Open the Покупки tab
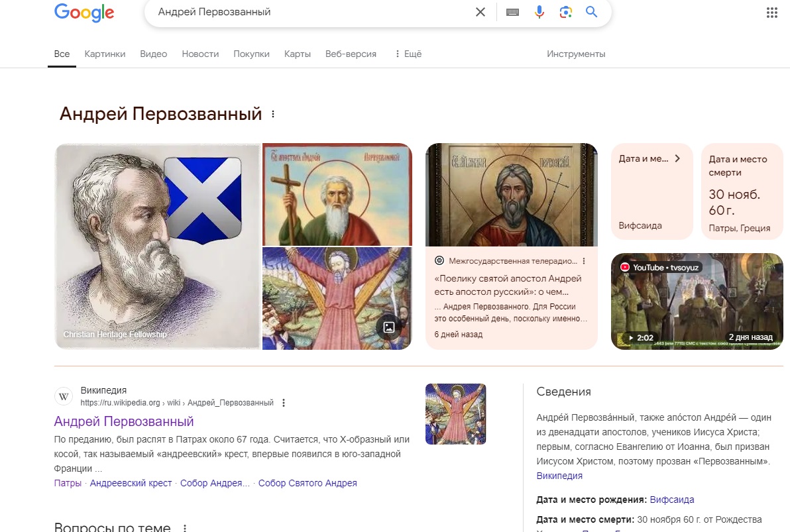Viewport: 790px width, 532px height. pyautogui.click(x=251, y=54)
